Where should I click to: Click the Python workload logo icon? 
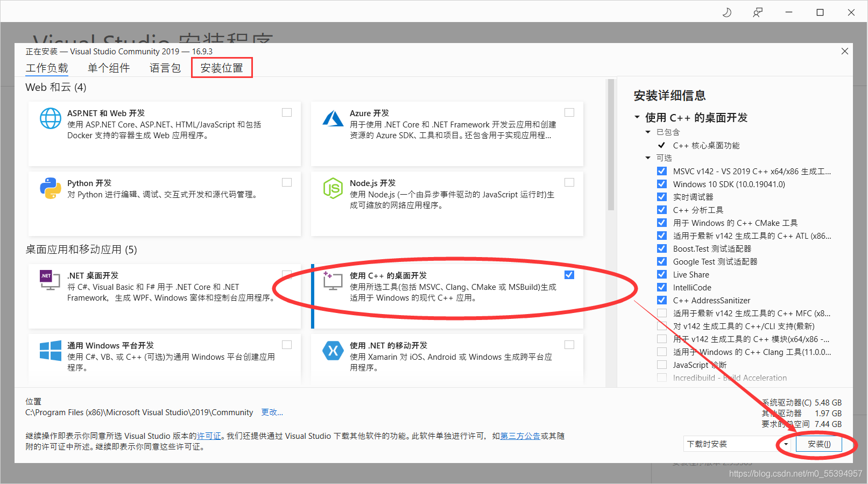(51, 188)
